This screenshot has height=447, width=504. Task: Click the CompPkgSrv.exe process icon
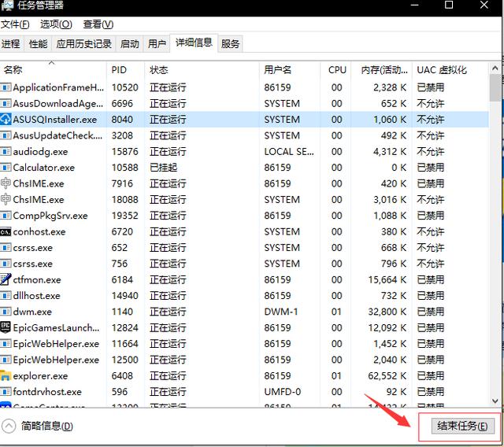pos(6,216)
